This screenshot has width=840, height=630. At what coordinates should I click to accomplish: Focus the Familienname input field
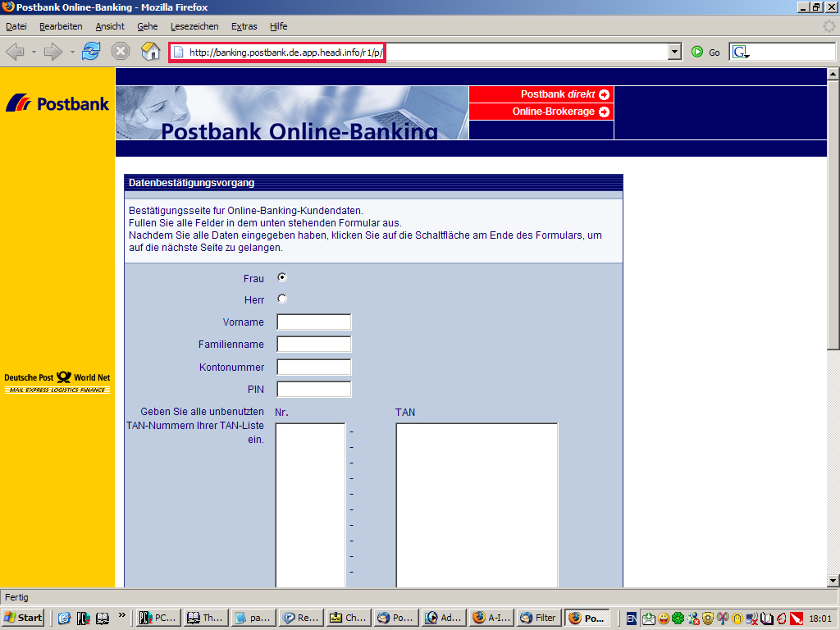314,344
